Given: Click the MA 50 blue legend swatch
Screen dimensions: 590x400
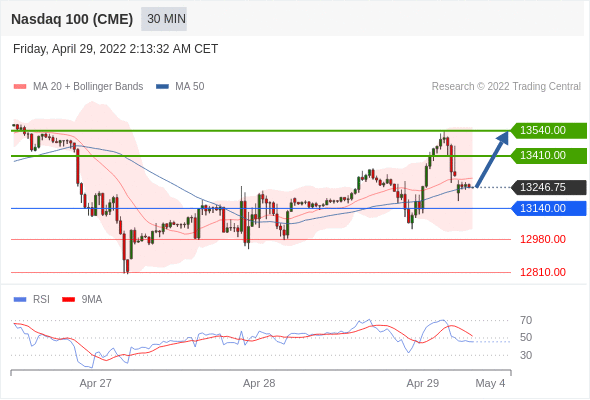Looking at the screenshot, I should tap(162, 87).
